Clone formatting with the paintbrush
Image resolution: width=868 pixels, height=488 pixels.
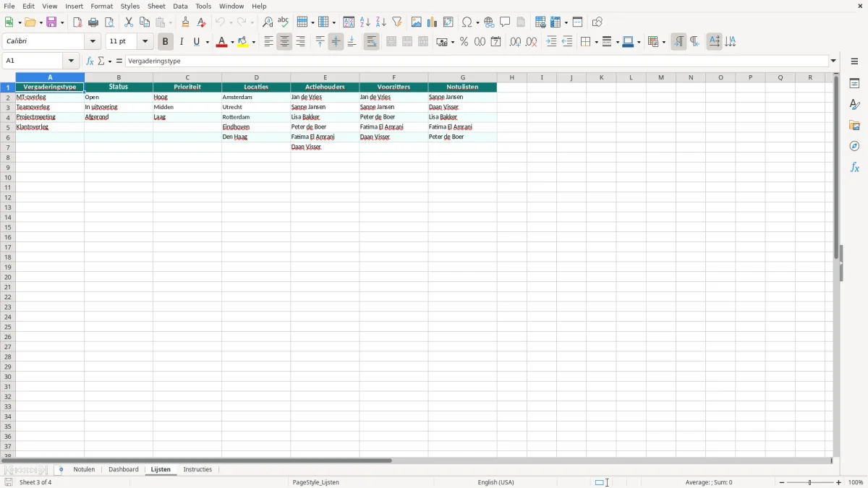(x=185, y=22)
